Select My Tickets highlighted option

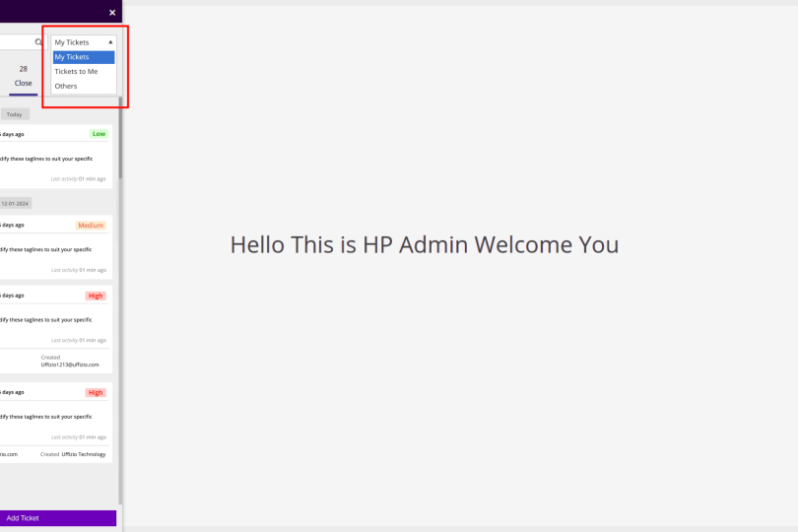[x=84, y=57]
